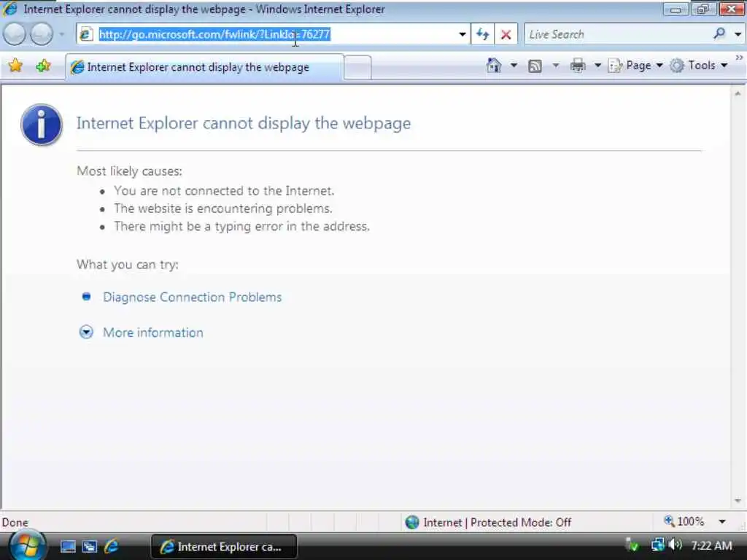
Task: Click the Print icon
Action: tap(578, 65)
